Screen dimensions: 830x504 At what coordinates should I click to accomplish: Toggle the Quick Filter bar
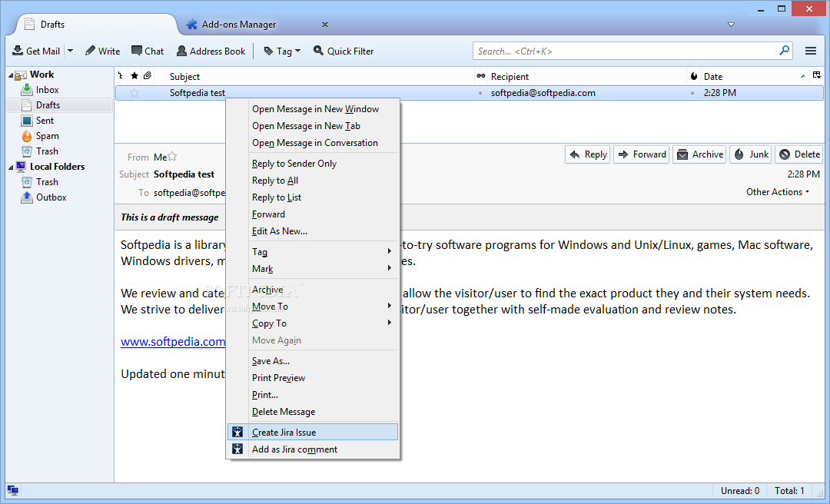pos(343,51)
